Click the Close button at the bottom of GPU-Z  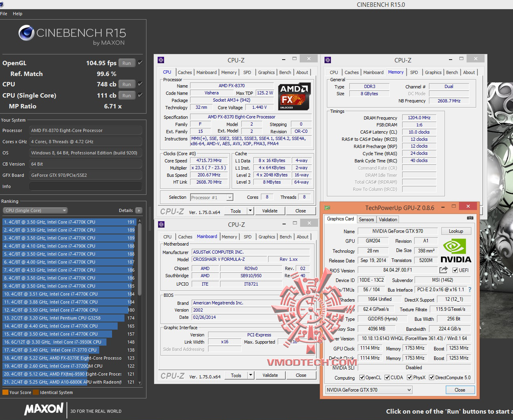460,390
